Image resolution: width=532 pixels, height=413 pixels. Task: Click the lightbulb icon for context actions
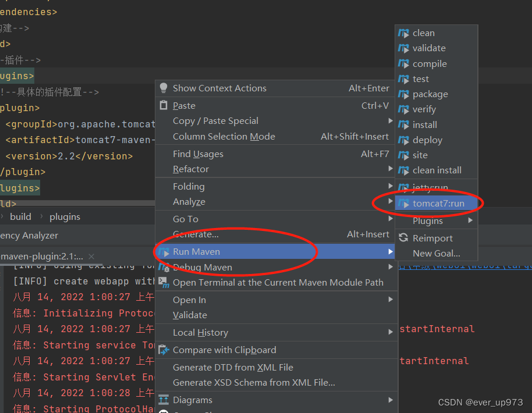(x=164, y=88)
